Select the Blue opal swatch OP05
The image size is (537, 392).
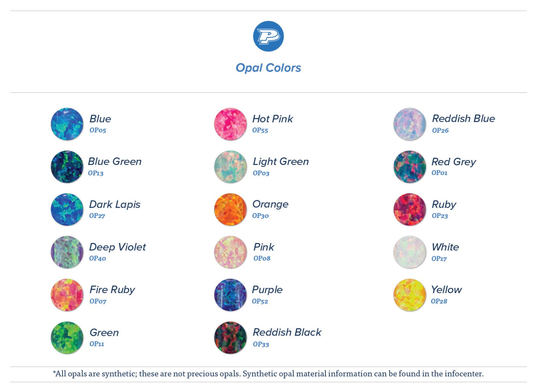[67, 124]
